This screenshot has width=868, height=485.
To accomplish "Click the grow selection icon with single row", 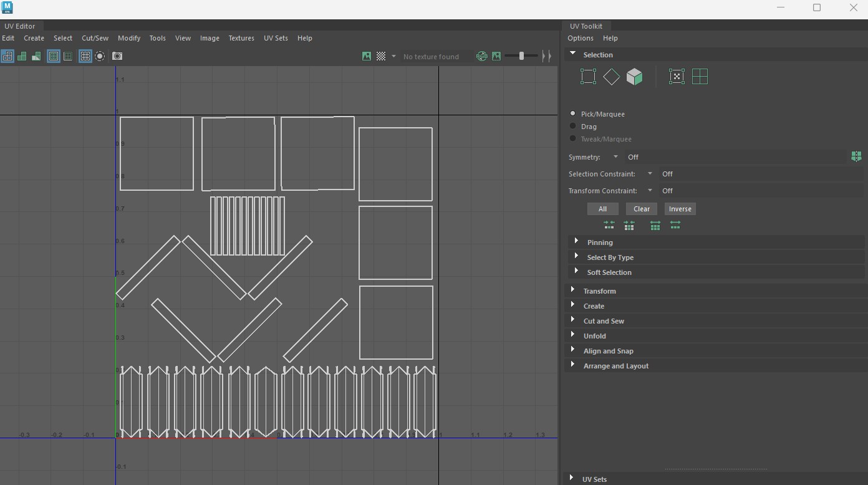I will click(675, 225).
